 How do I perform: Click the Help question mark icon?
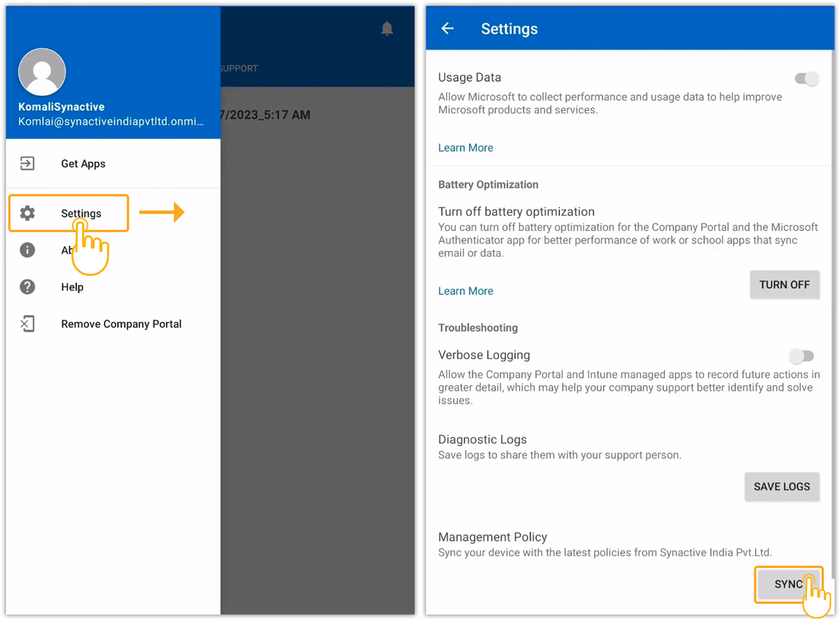pyautogui.click(x=27, y=287)
